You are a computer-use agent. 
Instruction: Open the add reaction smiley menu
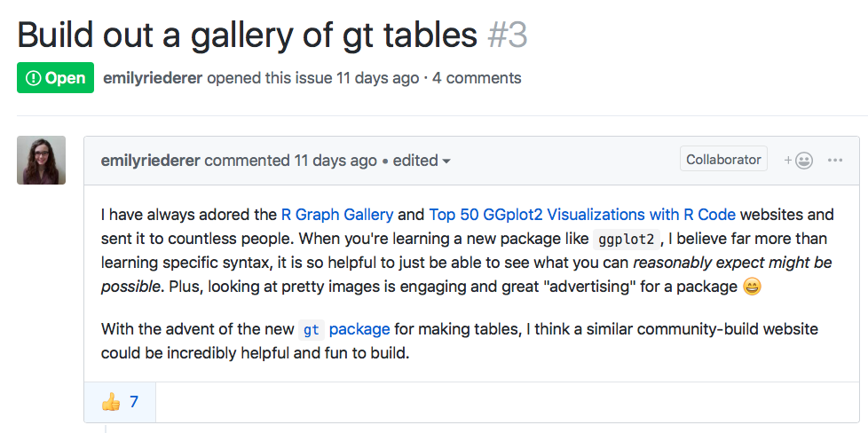tap(799, 161)
